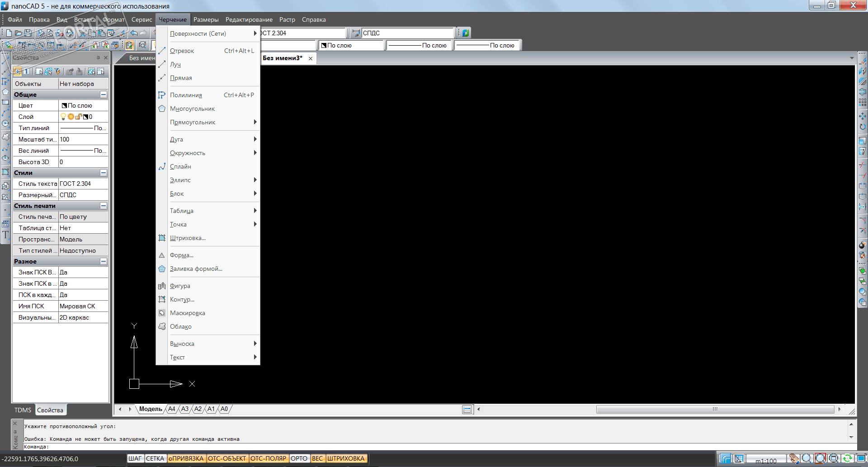The width and height of the screenshot is (868, 467).
Task: Close the Свойства panel
Action: pos(106,57)
